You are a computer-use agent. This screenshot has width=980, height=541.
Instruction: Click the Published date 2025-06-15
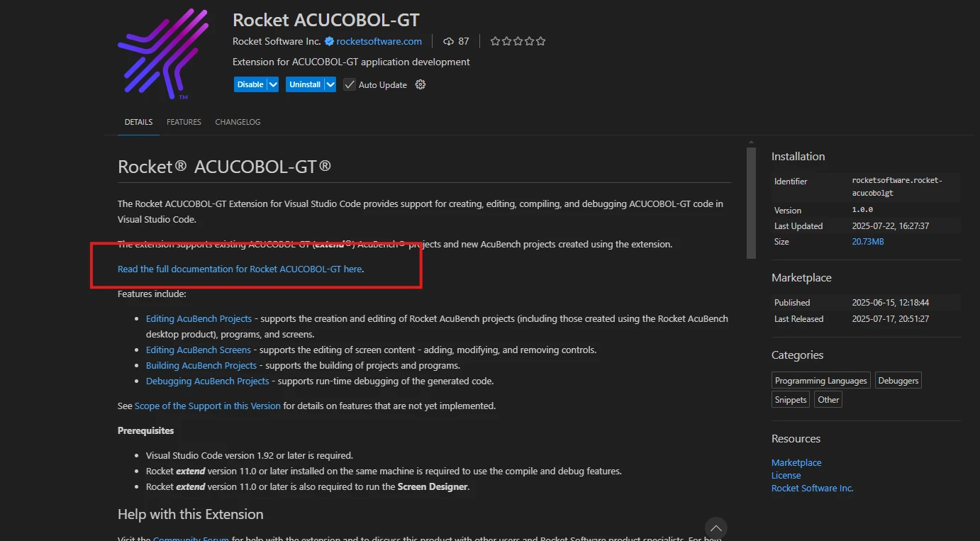pos(890,303)
